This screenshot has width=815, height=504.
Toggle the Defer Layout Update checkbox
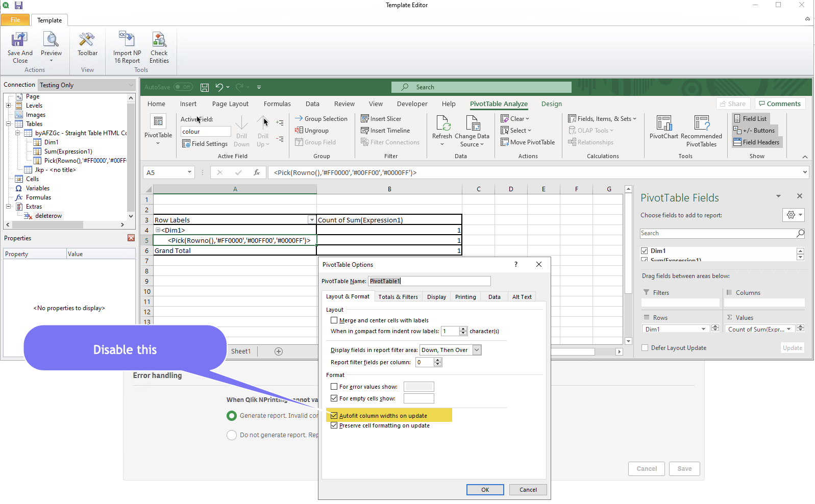(645, 348)
